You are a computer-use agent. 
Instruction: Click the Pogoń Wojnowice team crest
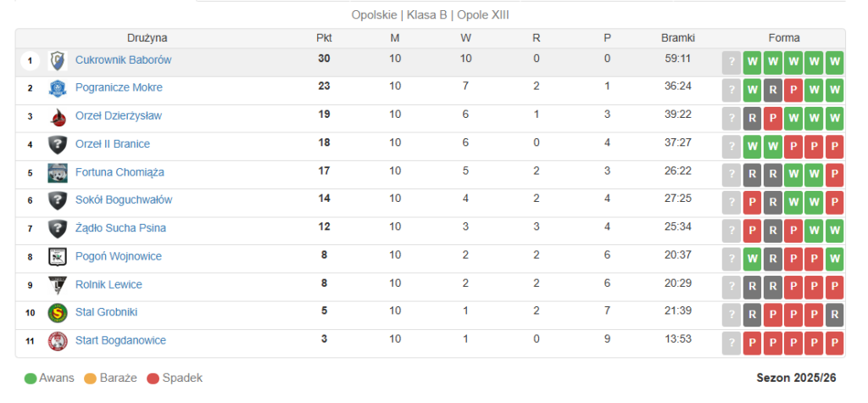(x=58, y=256)
